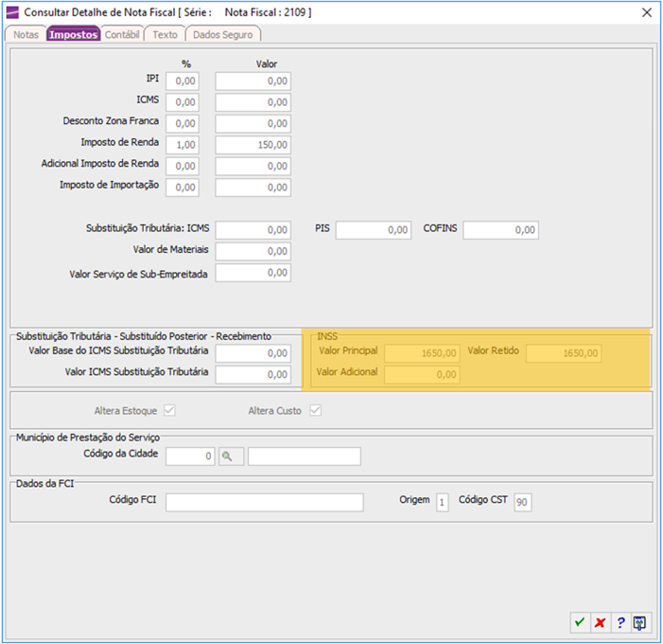The image size is (663, 644).
Task: Select the Substituição Tributária: ICMS field
Action: point(253,230)
